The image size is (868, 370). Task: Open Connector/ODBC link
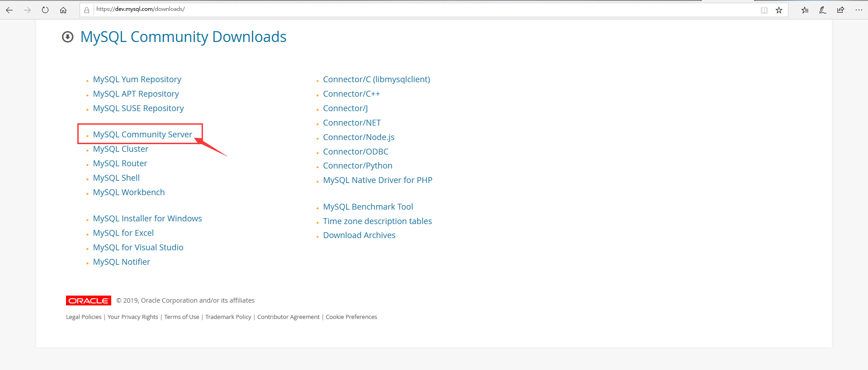[x=356, y=152]
